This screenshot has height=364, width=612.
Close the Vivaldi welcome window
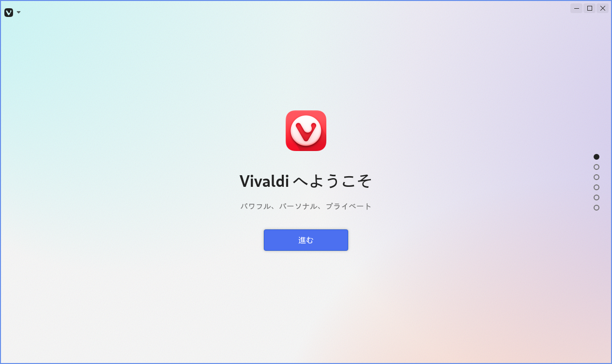(x=603, y=8)
